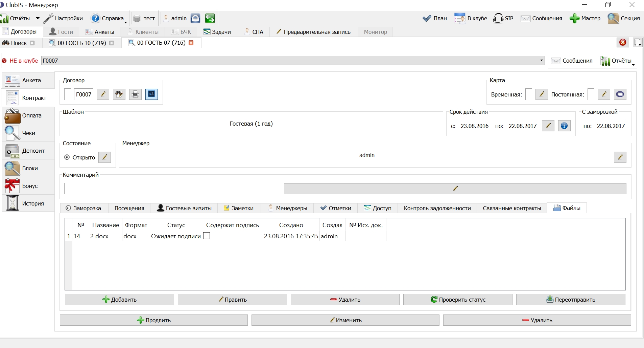Click the Бонус gift icon in sidebar
The height and width of the screenshot is (348, 644).
[x=28, y=186]
